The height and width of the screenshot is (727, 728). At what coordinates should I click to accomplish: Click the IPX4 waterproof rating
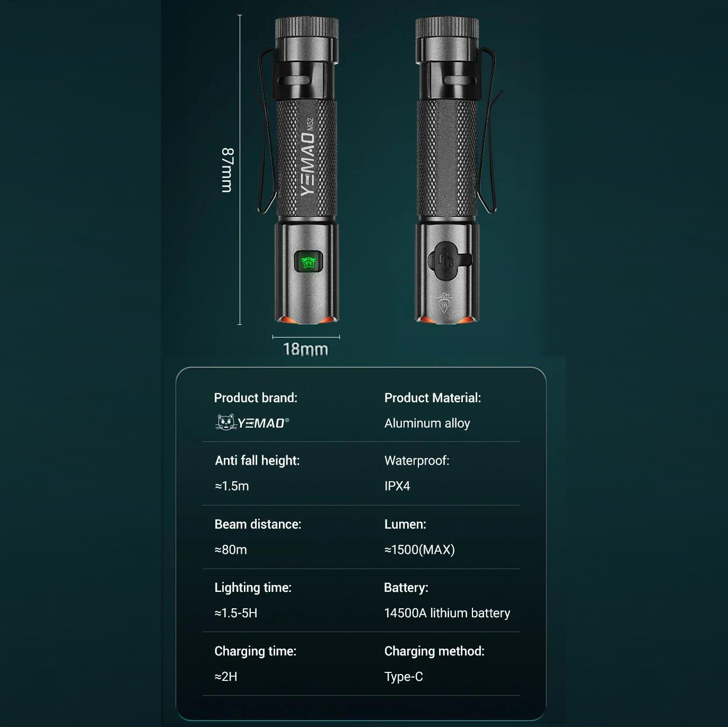(x=397, y=486)
